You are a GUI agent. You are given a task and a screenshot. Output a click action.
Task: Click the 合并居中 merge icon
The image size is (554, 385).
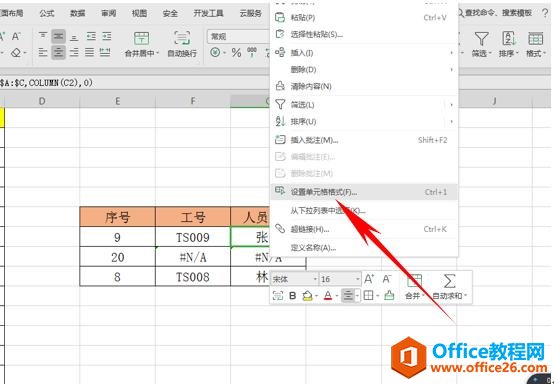(x=141, y=38)
